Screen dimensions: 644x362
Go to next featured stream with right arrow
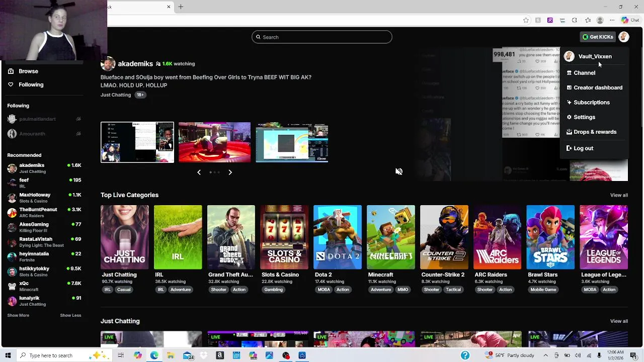tap(230, 172)
